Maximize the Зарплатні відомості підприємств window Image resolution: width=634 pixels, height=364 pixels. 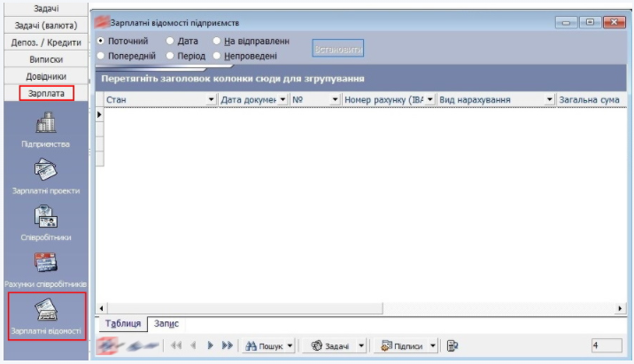pos(590,22)
